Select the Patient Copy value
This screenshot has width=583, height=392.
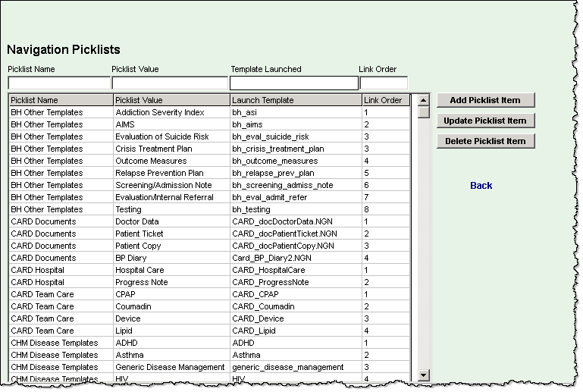tap(171, 246)
